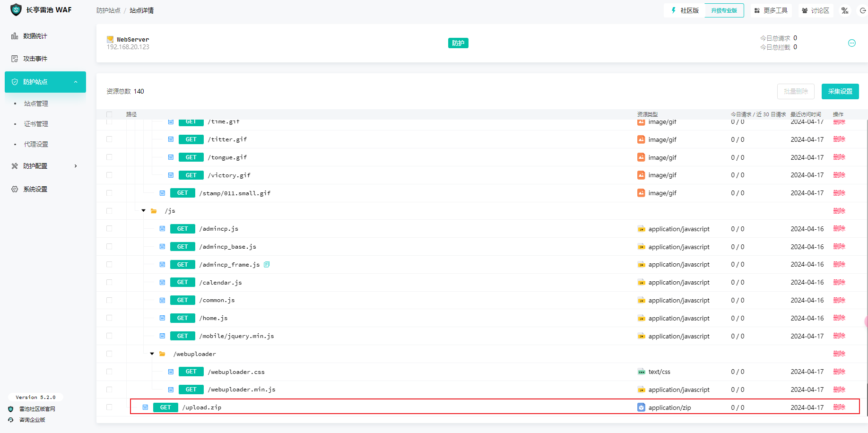This screenshot has height=433, width=868.
Task: Click the 咨询企业版 headset icon
Action: (x=11, y=420)
